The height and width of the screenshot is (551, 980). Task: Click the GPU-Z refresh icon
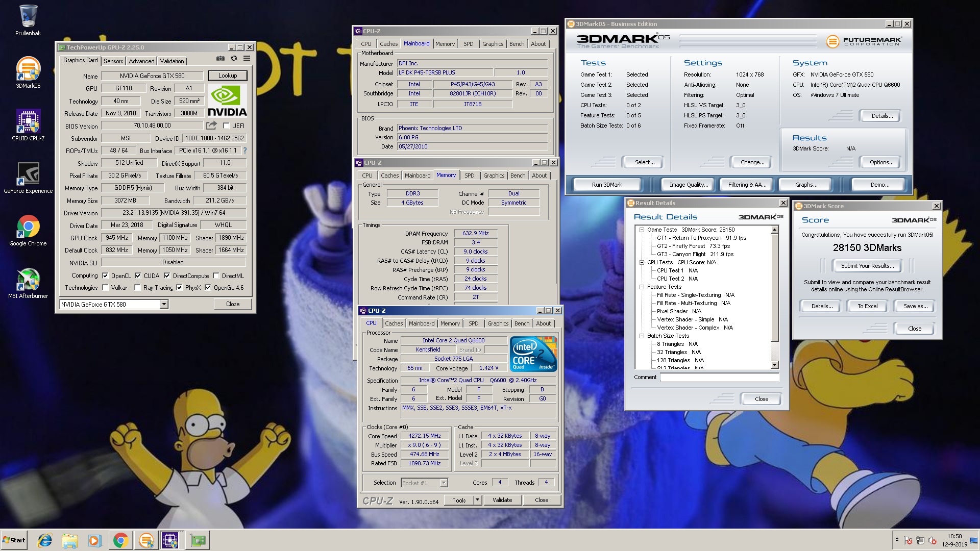[x=234, y=59]
